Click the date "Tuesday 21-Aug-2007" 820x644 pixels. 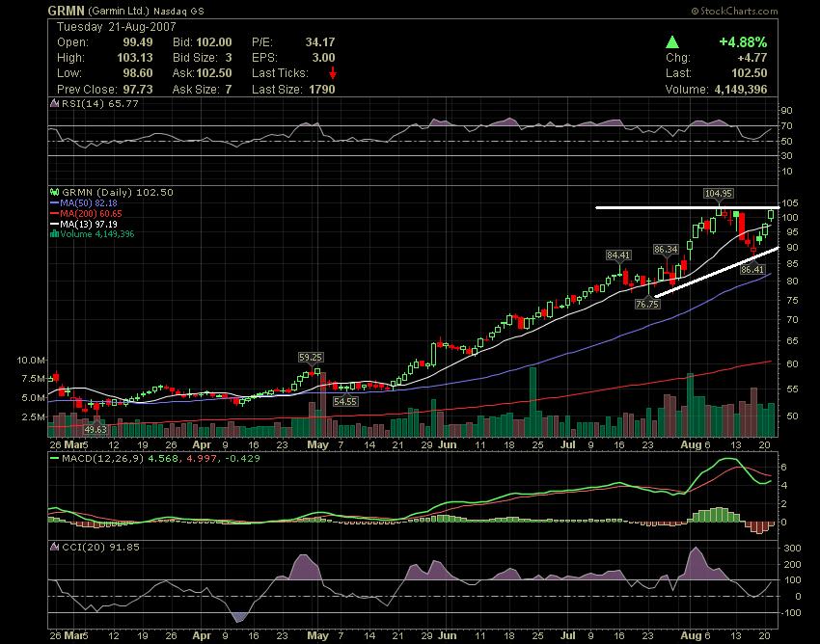coord(116,27)
